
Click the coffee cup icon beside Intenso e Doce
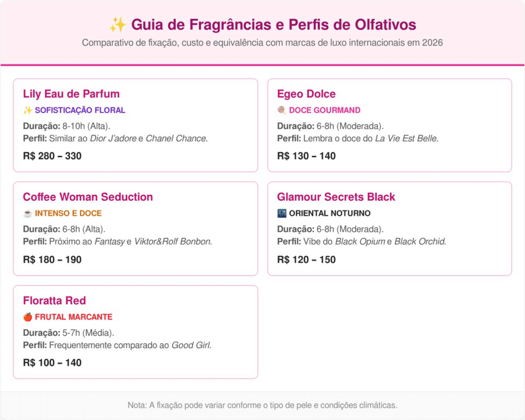28,213
